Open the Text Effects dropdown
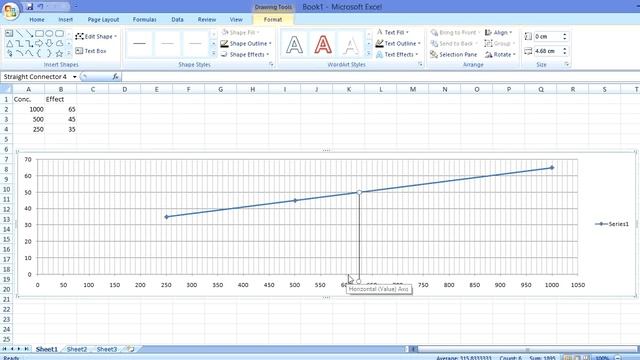Image resolution: width=640 pixels, height=360 pixels. pos(397,54)
